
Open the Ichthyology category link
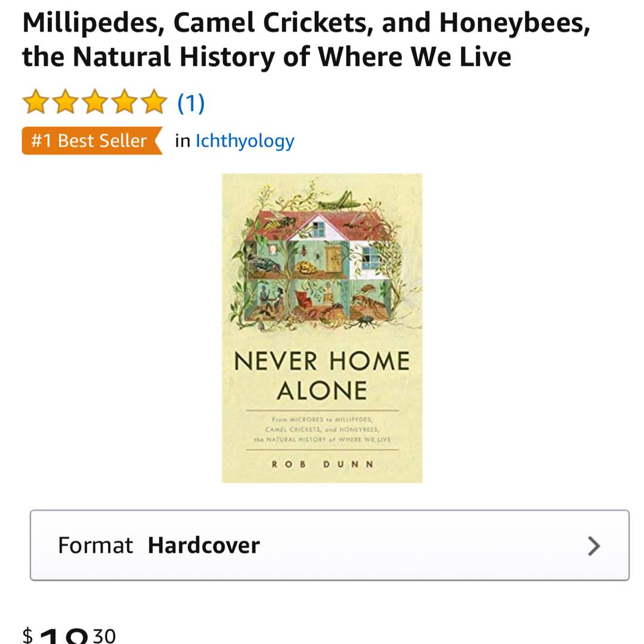(245, 141)
